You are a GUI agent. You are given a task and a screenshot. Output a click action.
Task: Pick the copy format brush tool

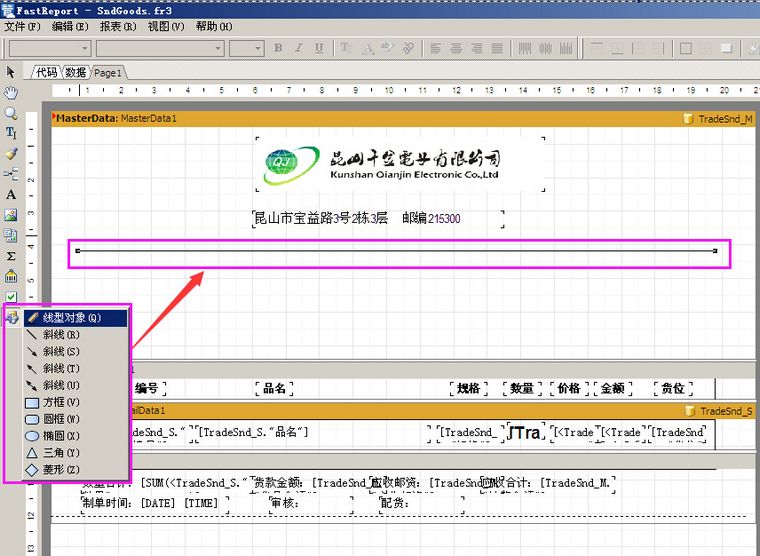[x=11, y=154]
